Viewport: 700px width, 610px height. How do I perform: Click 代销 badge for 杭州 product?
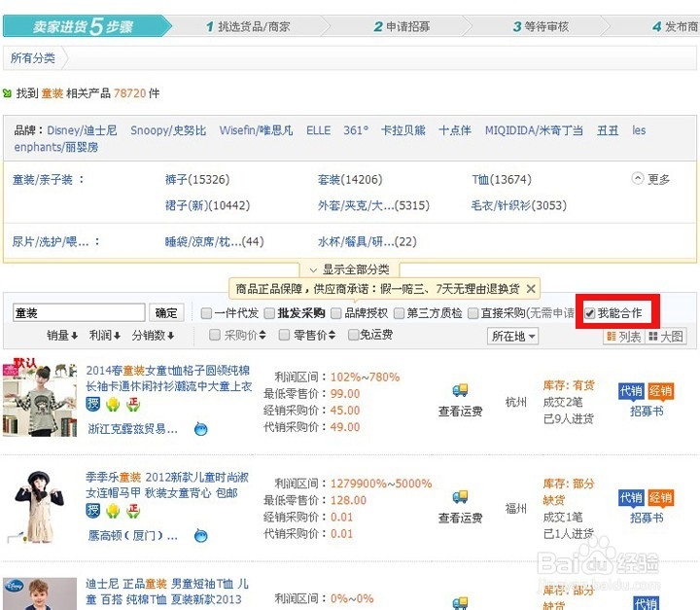(631, 391)
